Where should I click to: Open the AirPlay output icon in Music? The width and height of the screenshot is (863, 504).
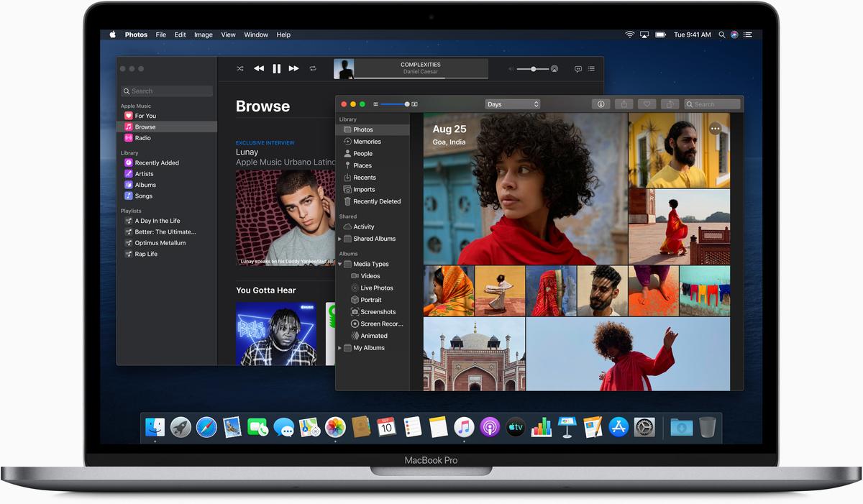[554, 69]
